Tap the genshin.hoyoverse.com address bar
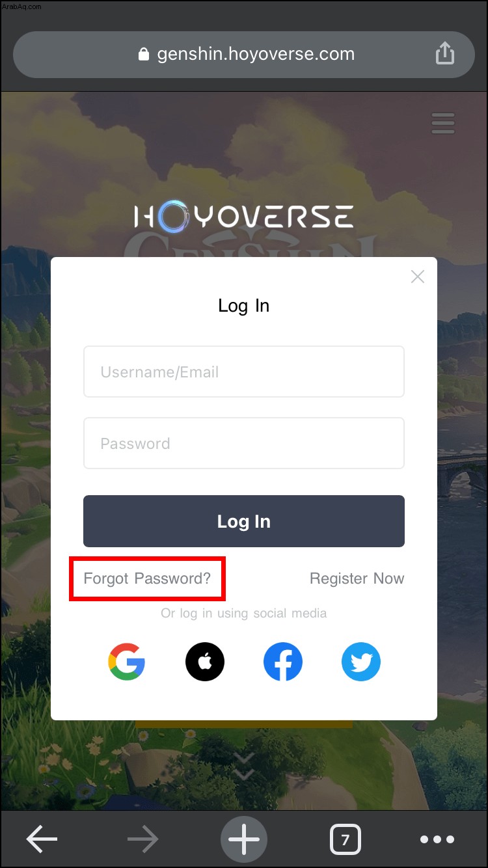Viewport: 488px width, 868px height. pyautogui.click(x=244, y=55)
